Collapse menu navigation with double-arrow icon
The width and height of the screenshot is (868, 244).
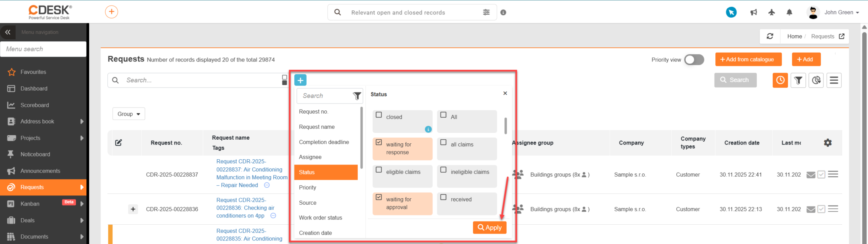pos(8,32)
